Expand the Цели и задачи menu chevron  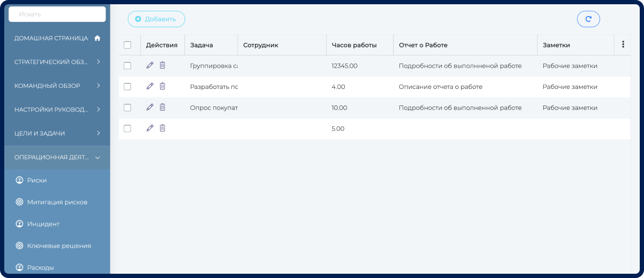[x=99, y=133]
